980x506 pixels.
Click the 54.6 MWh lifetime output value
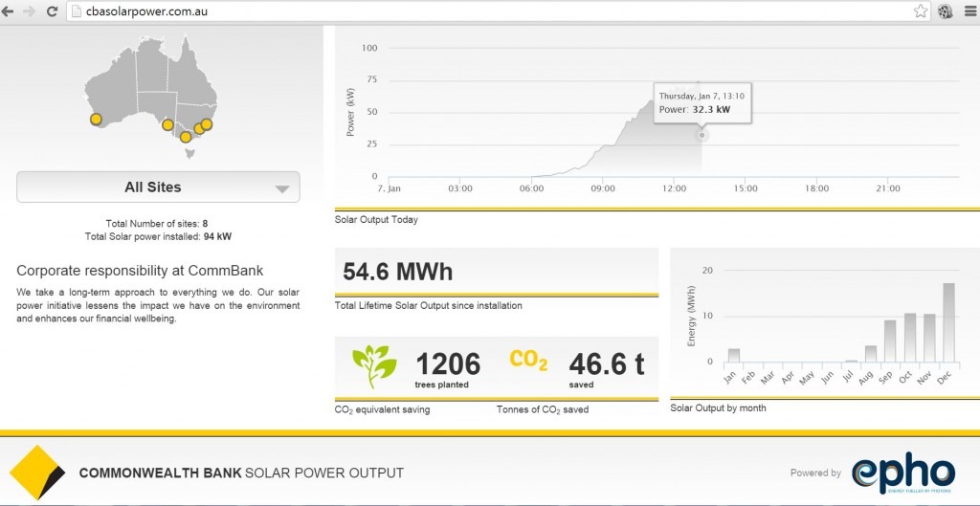tap(397, 272)
